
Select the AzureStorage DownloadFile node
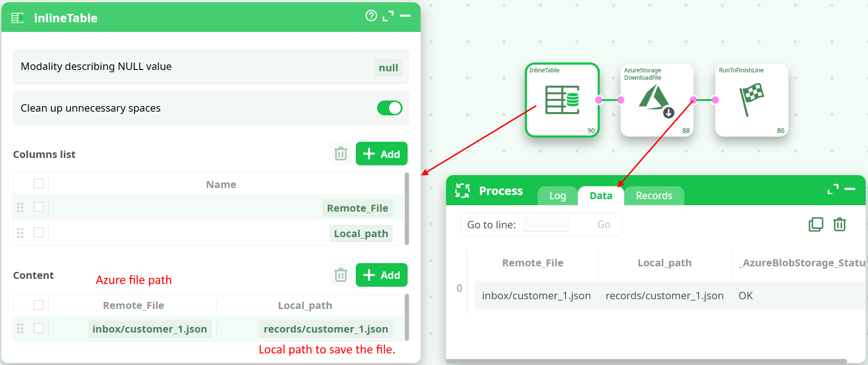[x=657, y=100]
